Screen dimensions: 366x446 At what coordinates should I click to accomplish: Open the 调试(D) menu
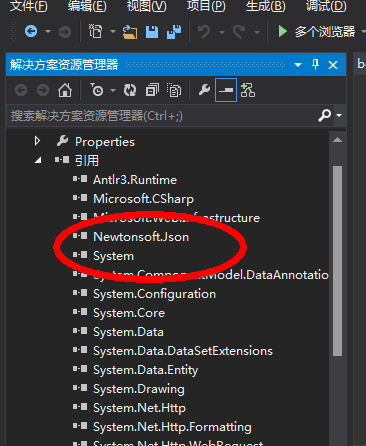coord(326,6)
